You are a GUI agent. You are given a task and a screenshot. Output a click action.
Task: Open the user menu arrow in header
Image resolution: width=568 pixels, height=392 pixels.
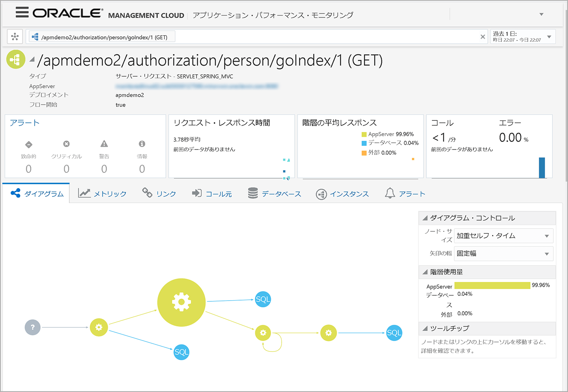click(541, 14)
